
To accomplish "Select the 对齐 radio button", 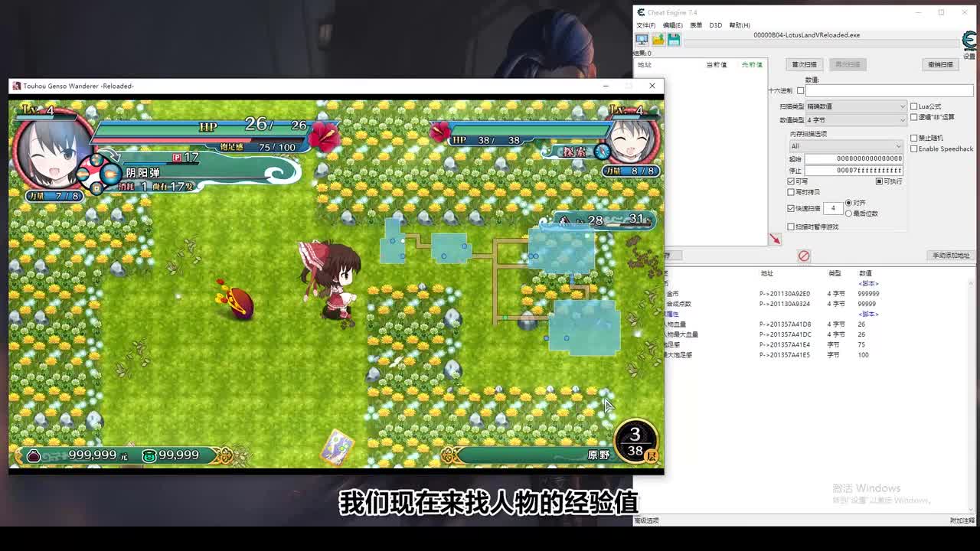I will [849, 203].
